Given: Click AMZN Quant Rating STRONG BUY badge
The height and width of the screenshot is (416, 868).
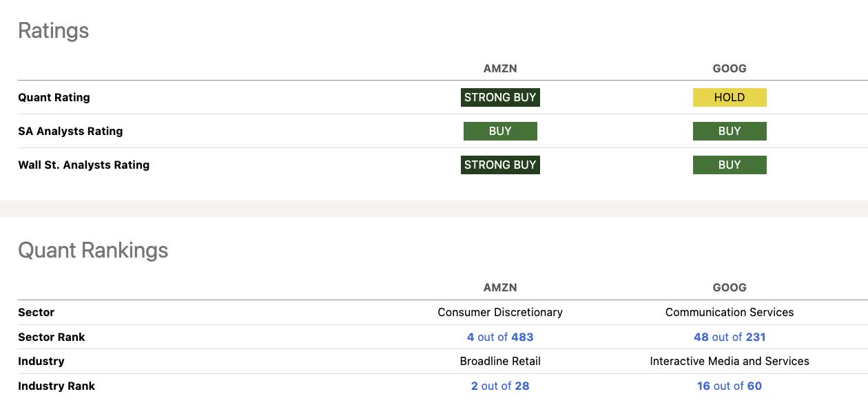Looking at the screenshot, I should pos(500,97).
